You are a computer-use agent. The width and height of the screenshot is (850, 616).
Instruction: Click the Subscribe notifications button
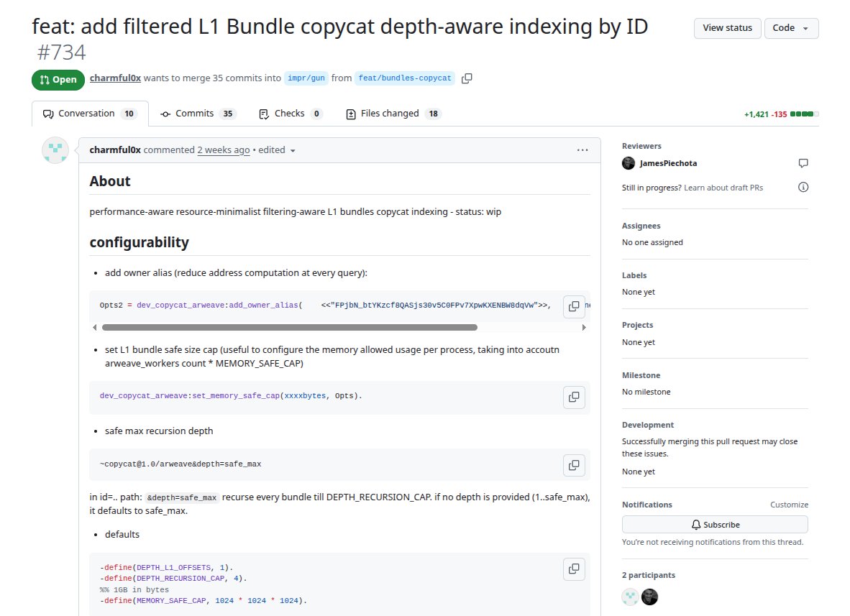point(715,525)
